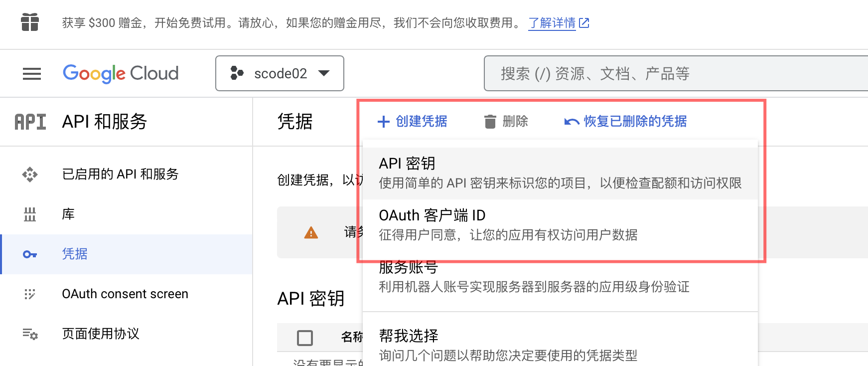The image size is (868, 366).
Task: Choose 服务账号 from the create menu
Action: click(x=560, y=277)
